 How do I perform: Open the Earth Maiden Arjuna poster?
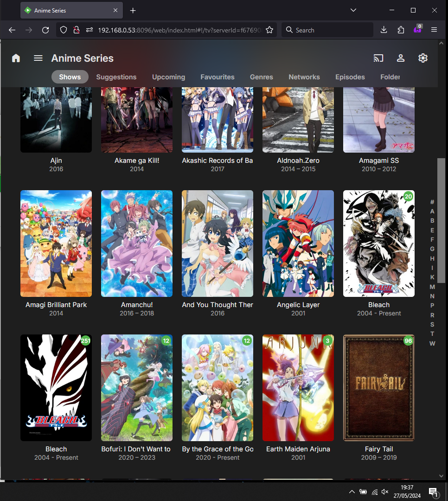click(x=298, y=388)
